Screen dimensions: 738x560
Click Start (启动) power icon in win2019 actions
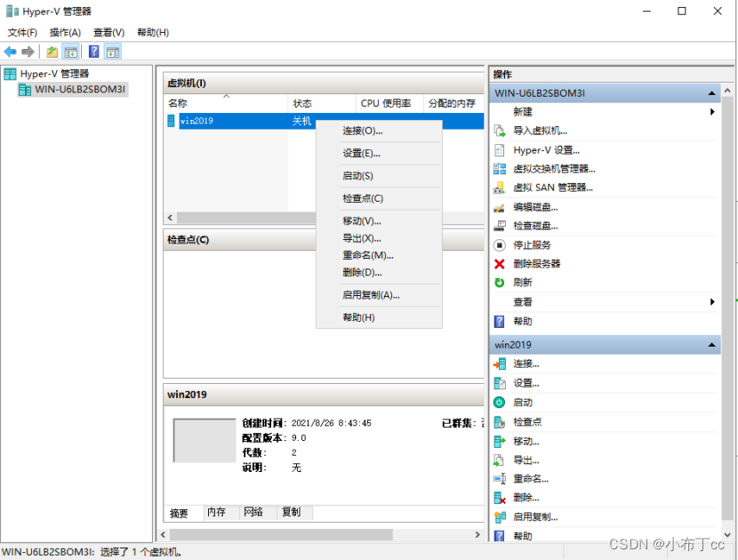click(x=500, y=403)
